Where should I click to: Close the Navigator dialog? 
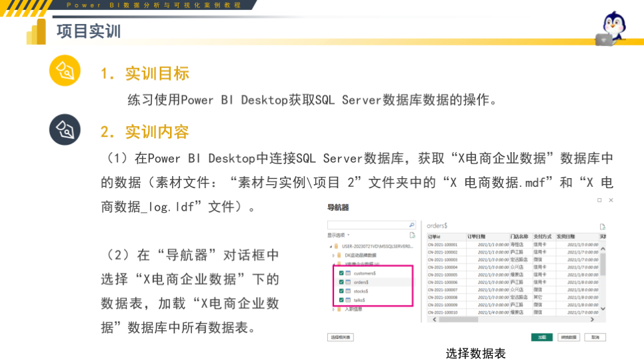tap(611, 200)
